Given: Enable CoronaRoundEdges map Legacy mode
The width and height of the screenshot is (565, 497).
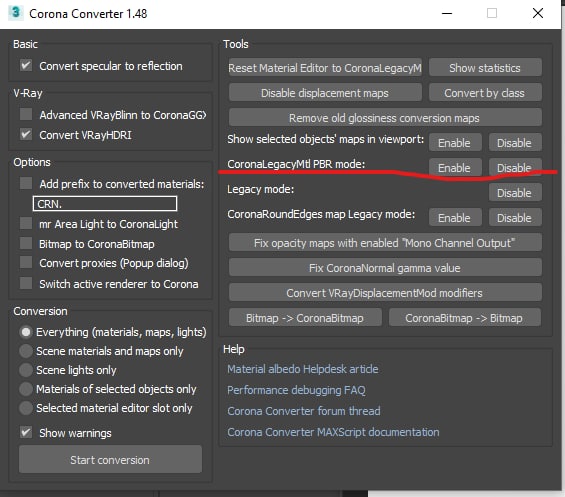Looking at the screenshot, I should pyautogui.click(x=455, y=217).
